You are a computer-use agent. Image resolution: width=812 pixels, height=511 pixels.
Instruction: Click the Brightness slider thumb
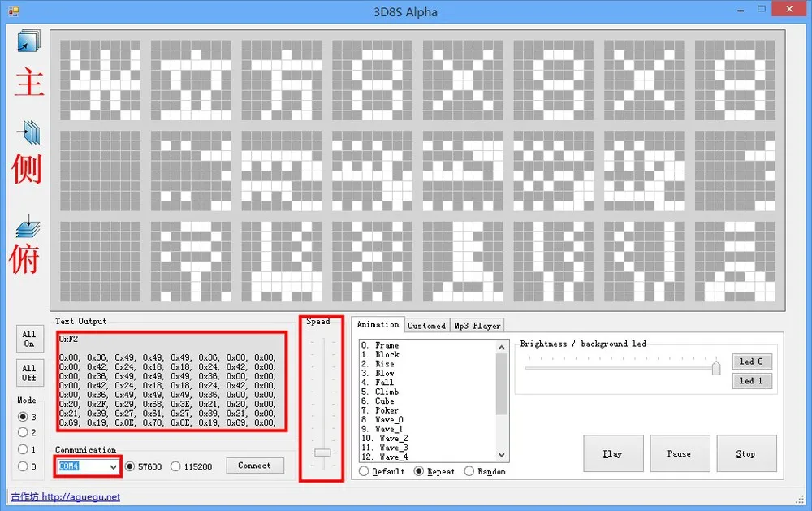click(716, 367)
